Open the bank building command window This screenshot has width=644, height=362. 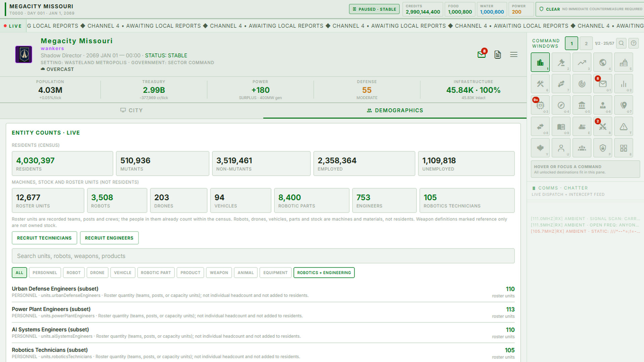[582, 105]
